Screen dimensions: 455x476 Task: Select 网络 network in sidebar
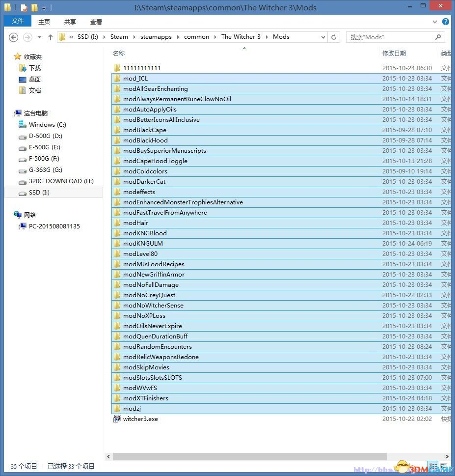tap(30, 215)
